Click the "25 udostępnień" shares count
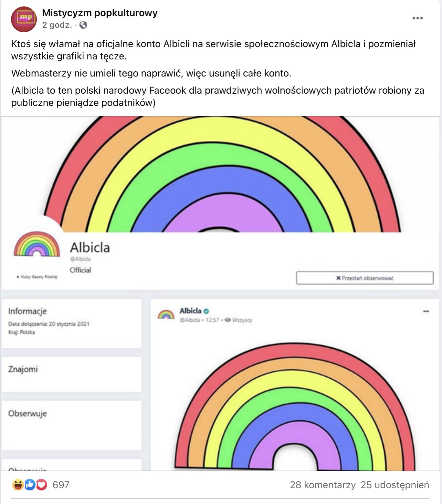Viewport: 442px width, 504px height. 395,485
